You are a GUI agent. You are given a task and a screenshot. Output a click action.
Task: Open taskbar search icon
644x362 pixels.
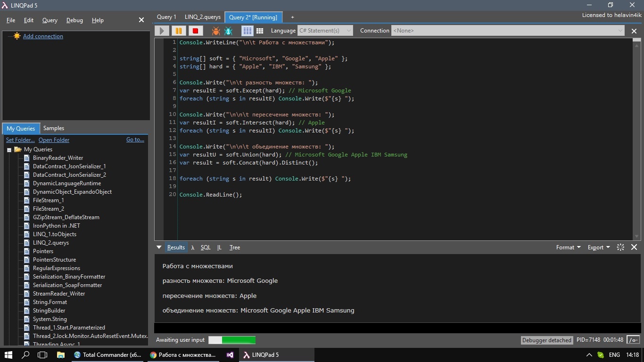tap(25, 355)
